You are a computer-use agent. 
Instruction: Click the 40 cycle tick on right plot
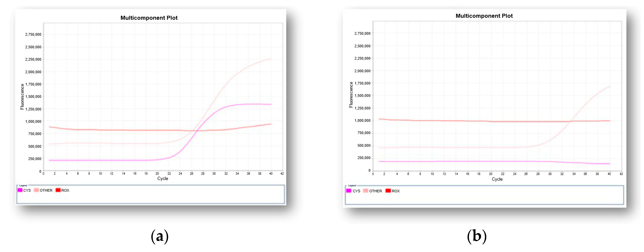609,174
